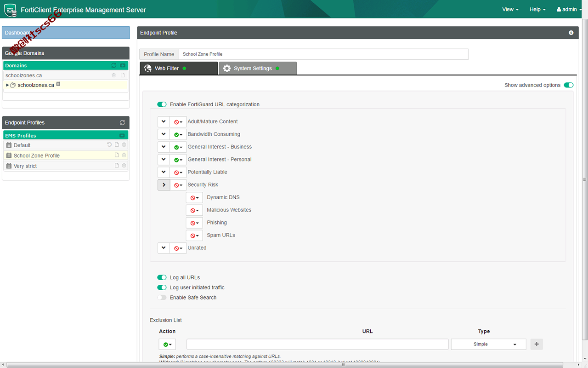Toggle Show advanced options switch
The width and height of the screenshot is (588, 368).
point(569,85)
